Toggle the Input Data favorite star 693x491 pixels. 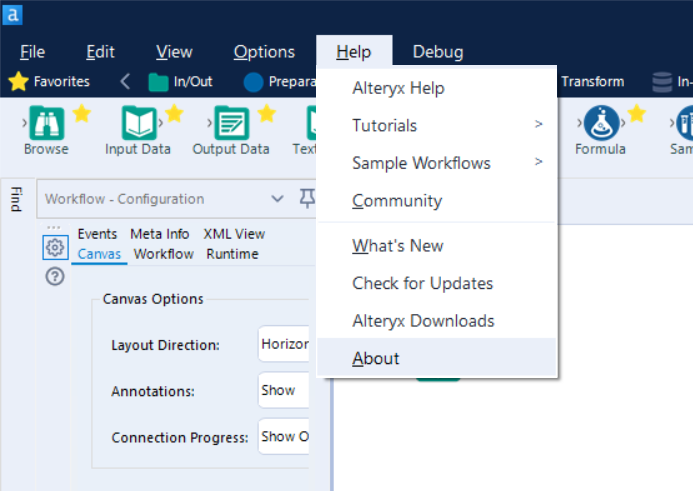[174, 113]
